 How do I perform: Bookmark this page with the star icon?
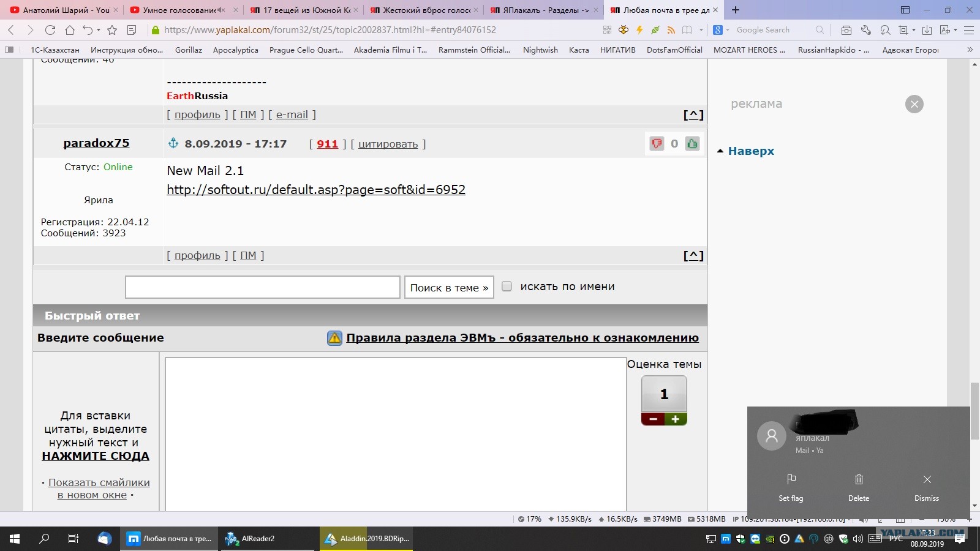tap(112, 29)
